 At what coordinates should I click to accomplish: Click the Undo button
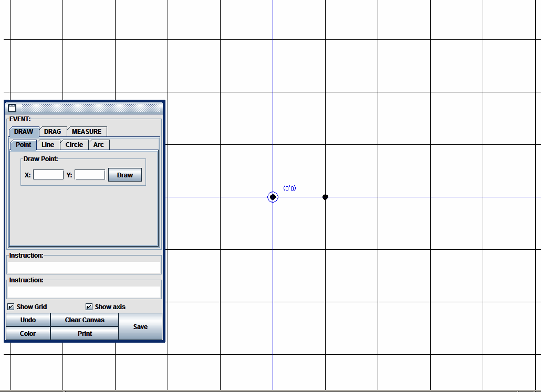pos(28,320)
